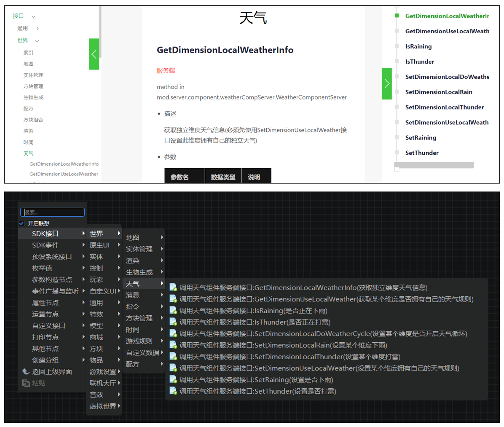Image resolution: width=504 pixels, height=427 pixels.
Task: Open the IsThunder link in right outline
Action: click(x=419, y=62)
